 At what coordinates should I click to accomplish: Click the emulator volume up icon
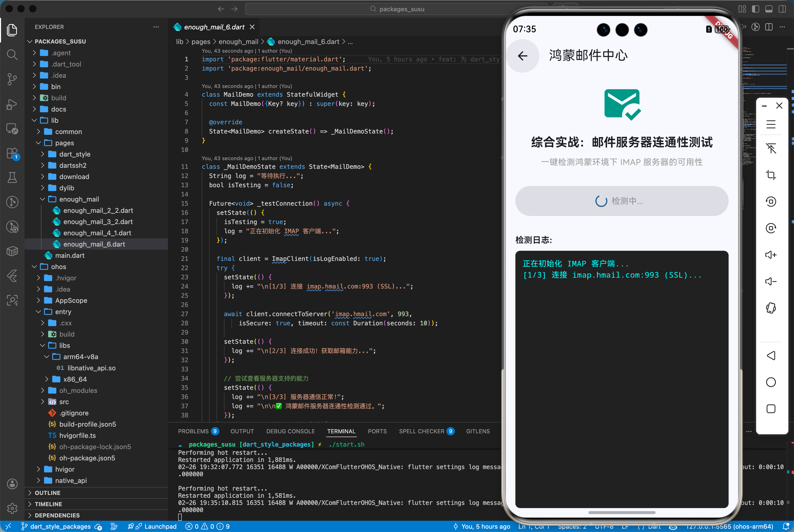click(770, 255)
